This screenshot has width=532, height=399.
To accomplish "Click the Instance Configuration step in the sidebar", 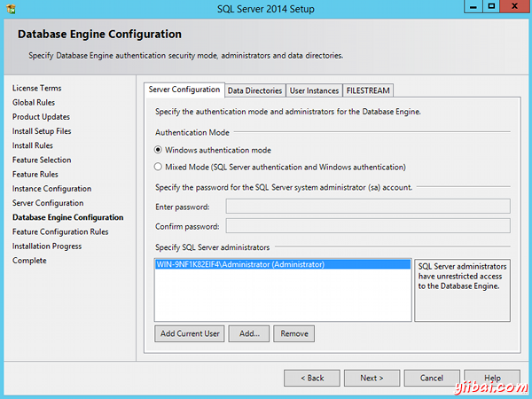I will [51, 189].
